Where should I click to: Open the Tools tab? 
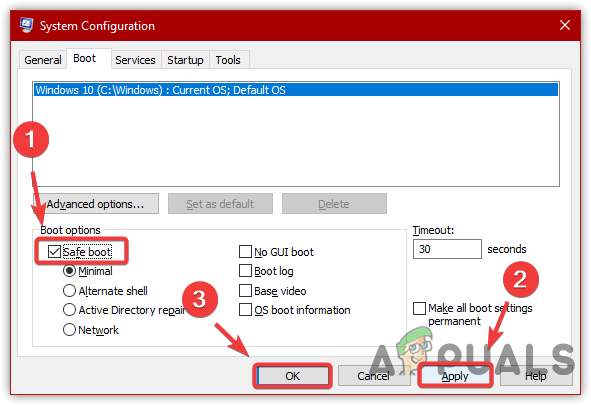(228, 60)
